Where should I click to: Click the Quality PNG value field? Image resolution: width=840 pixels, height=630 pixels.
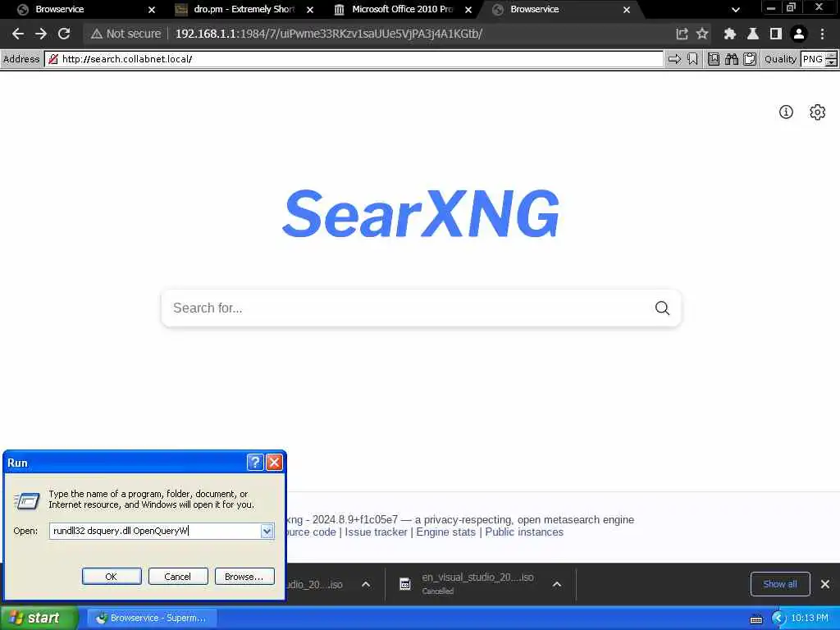(x=813, y=59)
